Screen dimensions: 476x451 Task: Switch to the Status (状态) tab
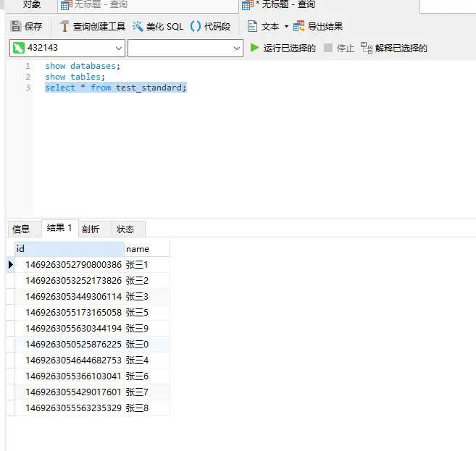(125, 229)
